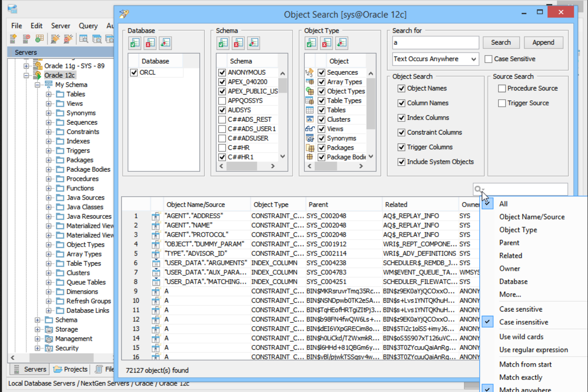Open the Query menu

[x=88, y=26]
